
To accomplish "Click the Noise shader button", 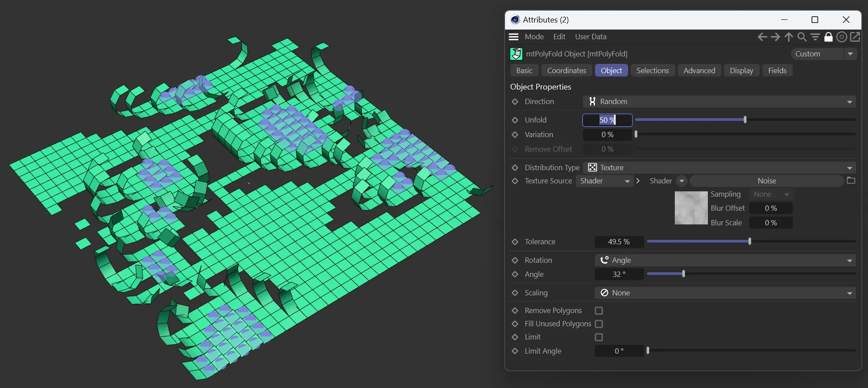I will (x=767, y=181).
